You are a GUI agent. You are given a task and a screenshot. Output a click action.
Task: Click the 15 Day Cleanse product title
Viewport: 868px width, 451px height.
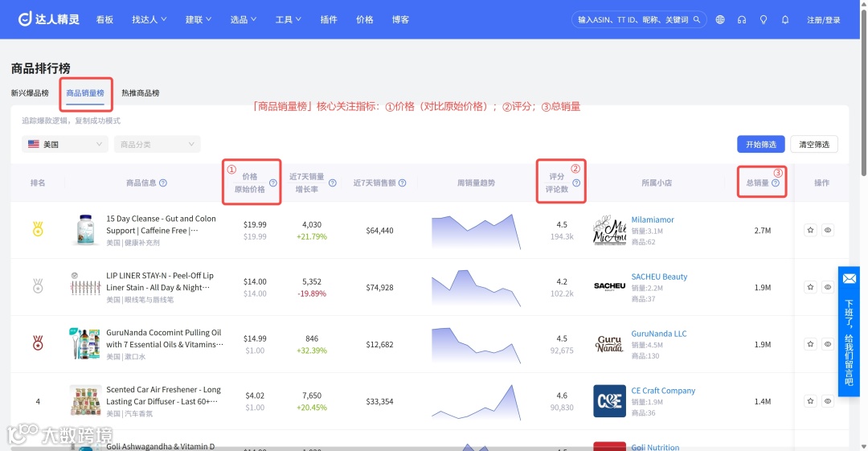pos(161,224)
